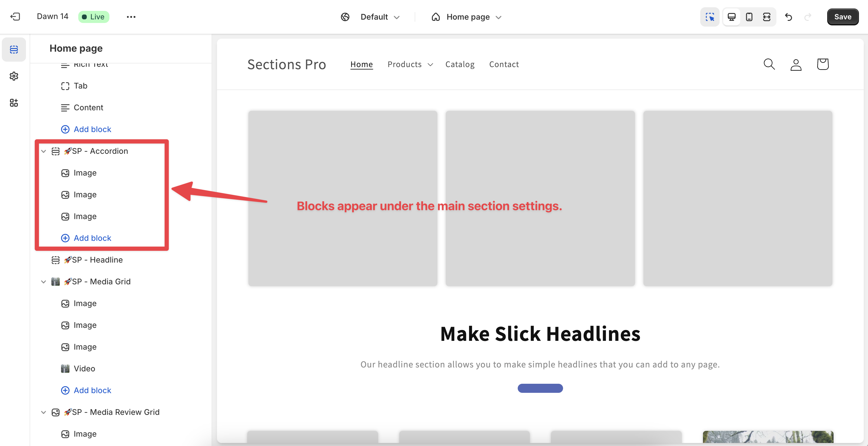Screen dimensions: 868x446
Task: Open the Sections panel icon
Action: tap(14, 50)
